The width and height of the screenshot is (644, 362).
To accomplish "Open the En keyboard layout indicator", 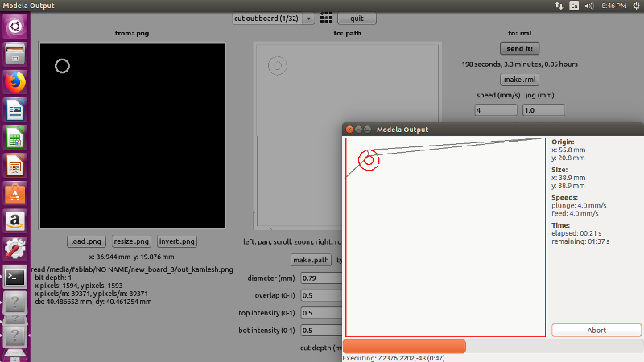I will (574, 6).
